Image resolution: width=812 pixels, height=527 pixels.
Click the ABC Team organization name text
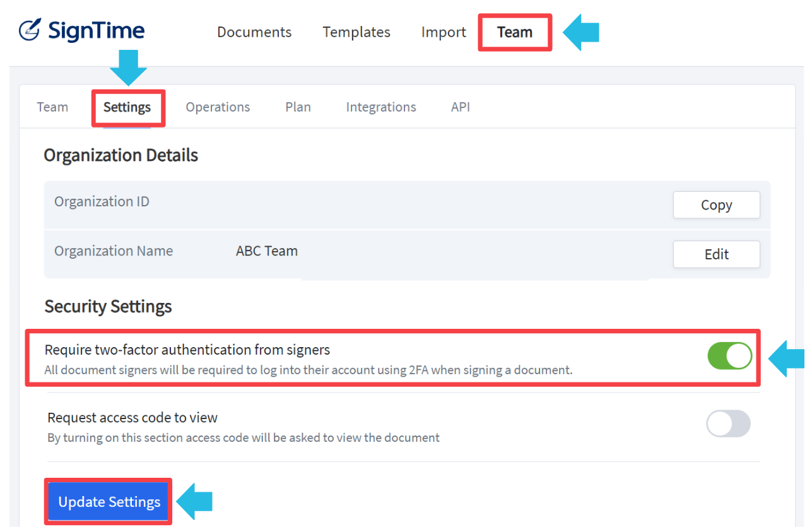(x=267, y=251)
